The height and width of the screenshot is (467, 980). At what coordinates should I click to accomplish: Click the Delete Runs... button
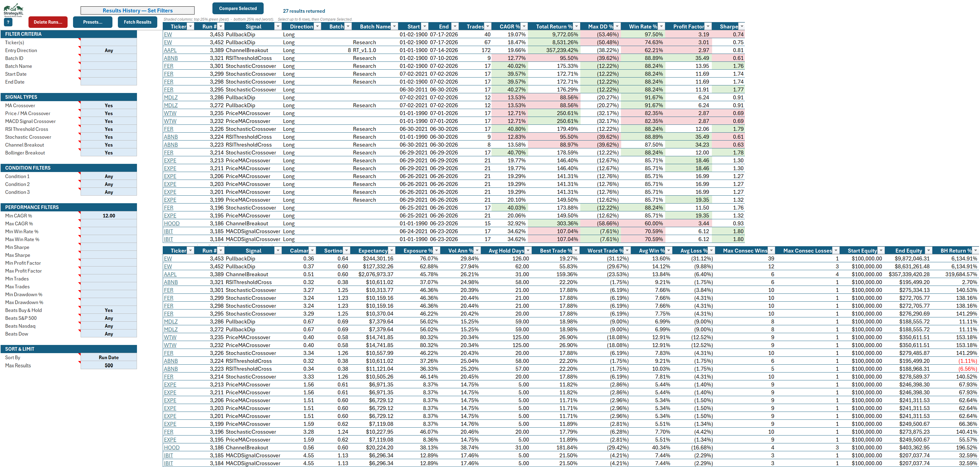(x=48, y=22)
